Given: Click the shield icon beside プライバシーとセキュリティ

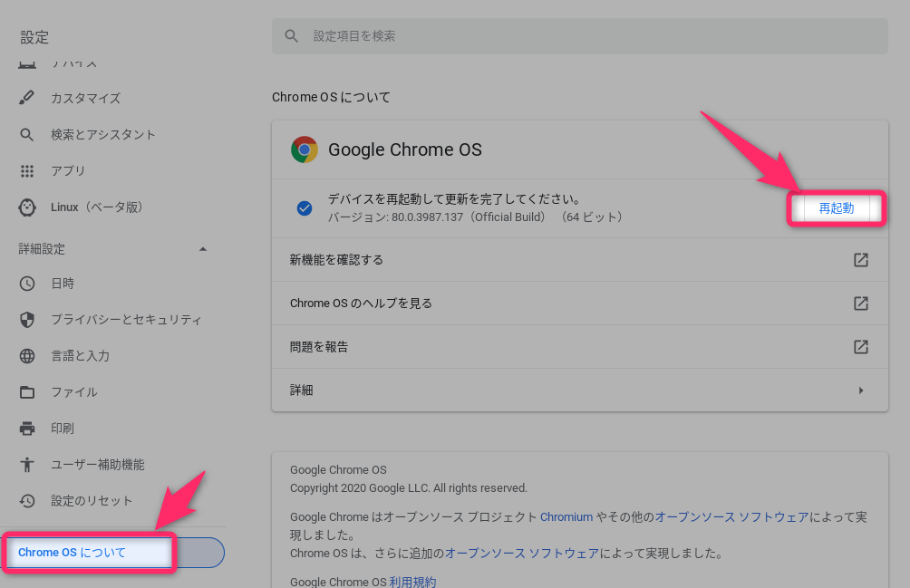Looking at the screenshot, I should [26, 320].
